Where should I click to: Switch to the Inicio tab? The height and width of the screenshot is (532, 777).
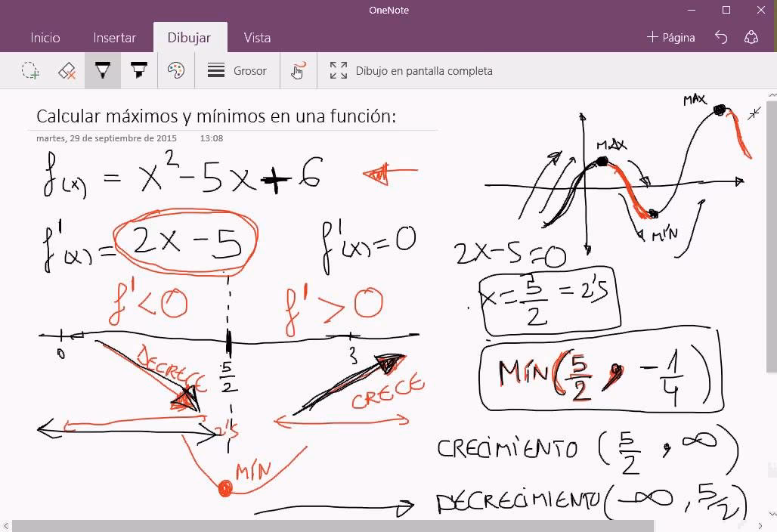point(45,37)
